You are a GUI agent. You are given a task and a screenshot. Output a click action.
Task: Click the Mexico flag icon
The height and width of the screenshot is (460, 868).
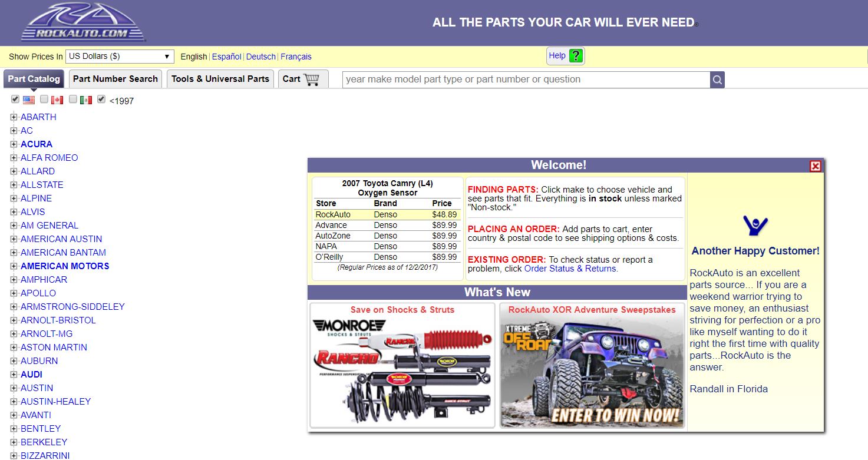pyautogui.click(x=86, y=100)
